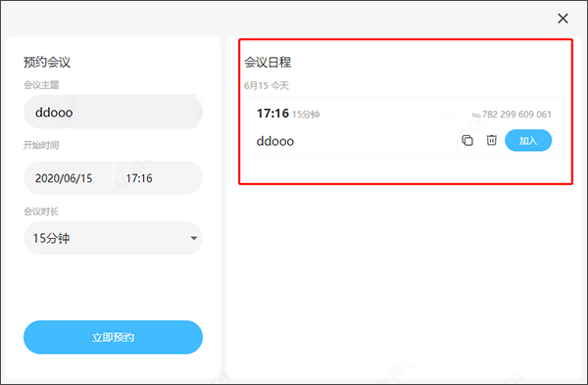This screenshot has height=385, width=588.
Task: Copy the ddooo meeting invitation info
Action: [x=467, y=140]
